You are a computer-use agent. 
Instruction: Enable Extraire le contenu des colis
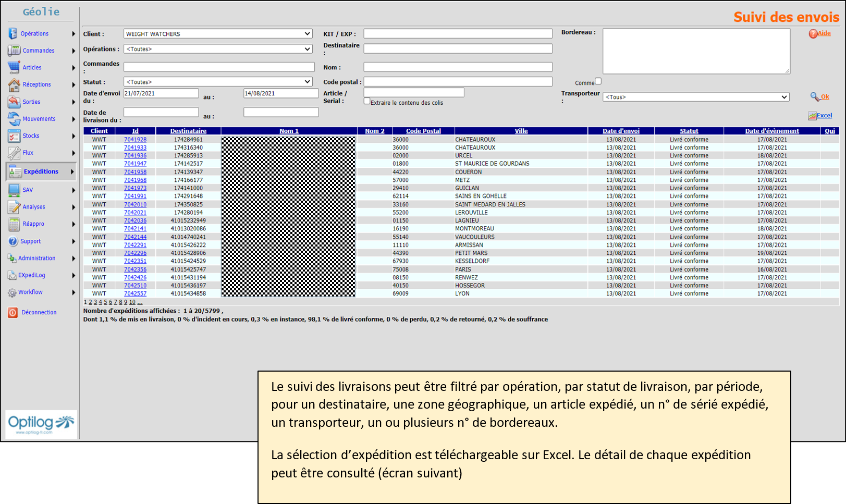pos(367,101)
